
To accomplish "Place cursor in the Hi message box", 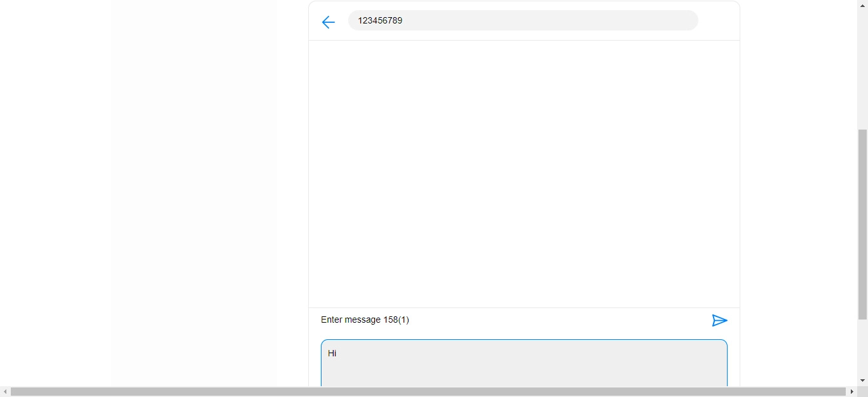I will [524, 362].
